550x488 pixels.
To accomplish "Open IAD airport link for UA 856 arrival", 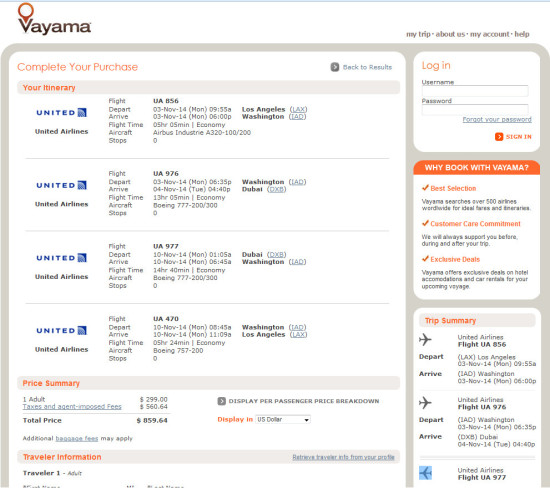I will click(x=297, y=116).
